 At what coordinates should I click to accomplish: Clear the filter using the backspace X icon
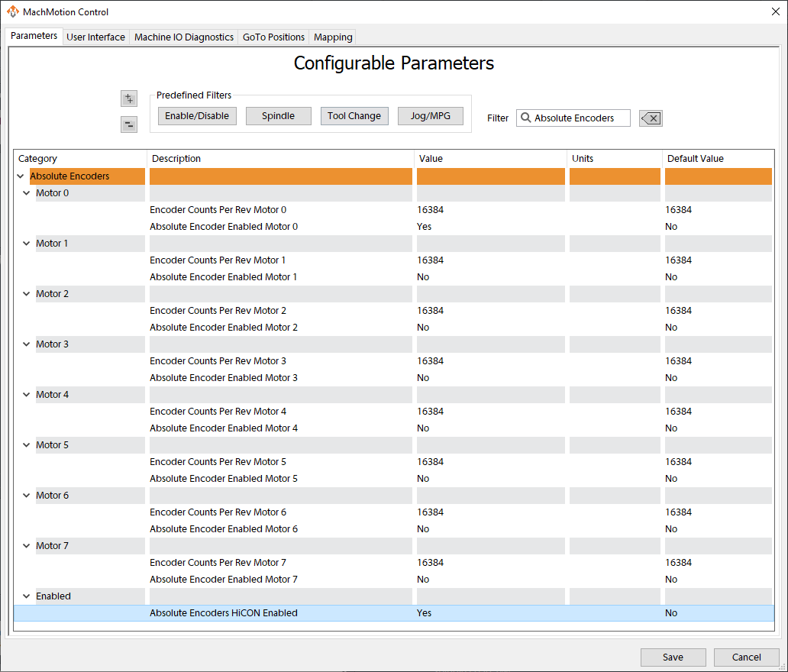click(650, 118)
